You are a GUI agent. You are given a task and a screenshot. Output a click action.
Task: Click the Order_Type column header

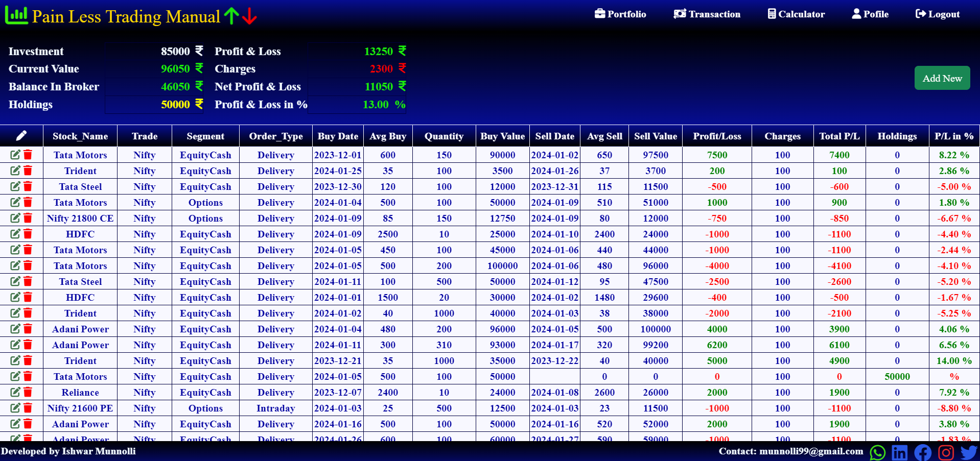276,136
